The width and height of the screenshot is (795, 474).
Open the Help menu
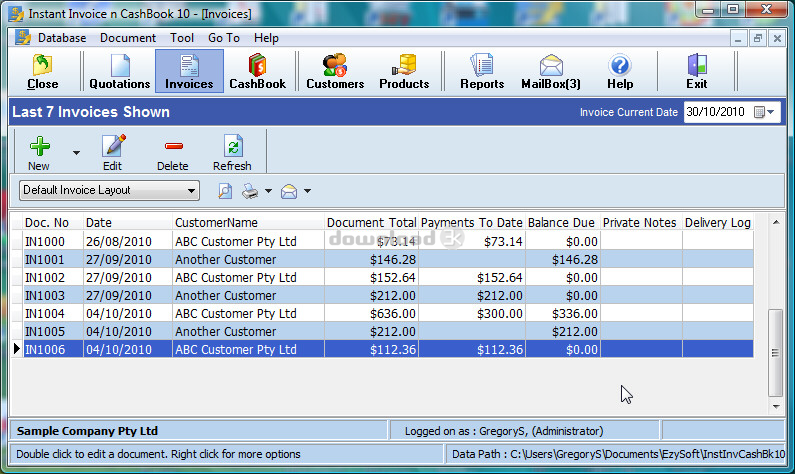tap(266, 38)
